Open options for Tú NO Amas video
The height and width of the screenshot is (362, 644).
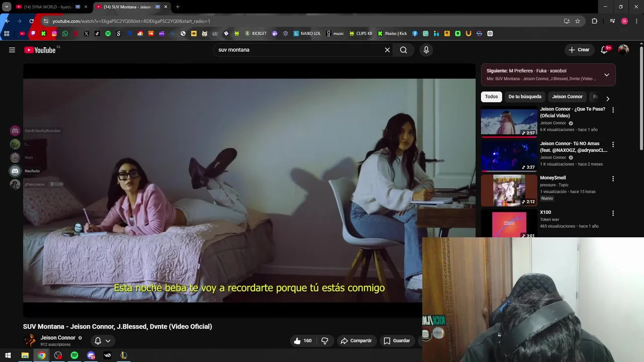[613, 144]
